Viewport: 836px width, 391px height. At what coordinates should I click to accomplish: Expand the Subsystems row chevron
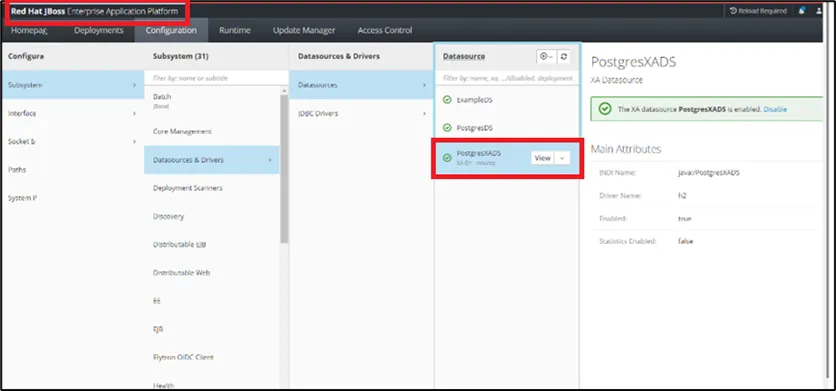134,85
